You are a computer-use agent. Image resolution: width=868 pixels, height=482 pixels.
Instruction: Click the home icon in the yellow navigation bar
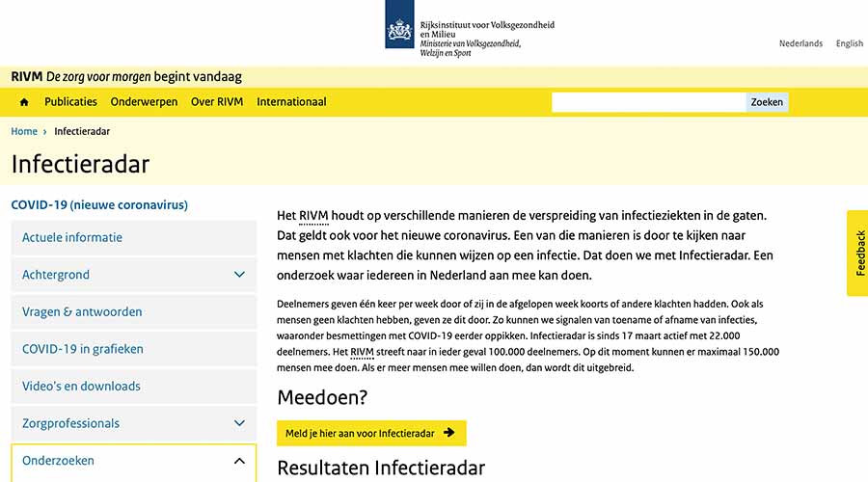click(24, 102)
